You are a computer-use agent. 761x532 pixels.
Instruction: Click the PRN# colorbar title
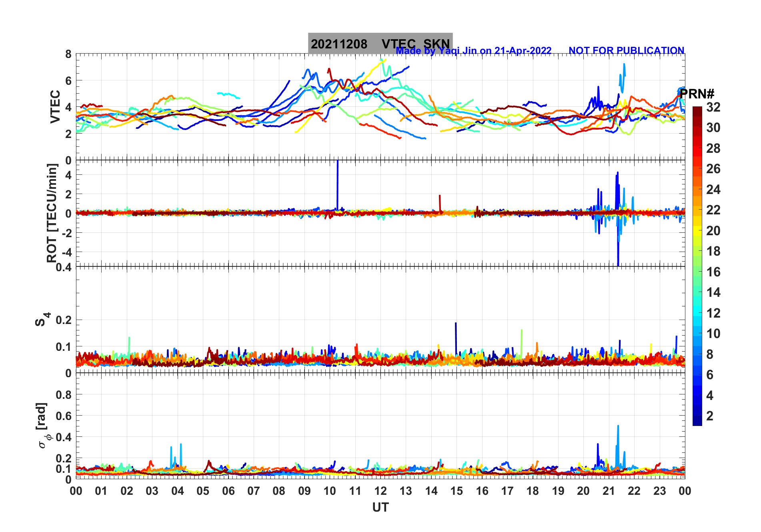697,94
